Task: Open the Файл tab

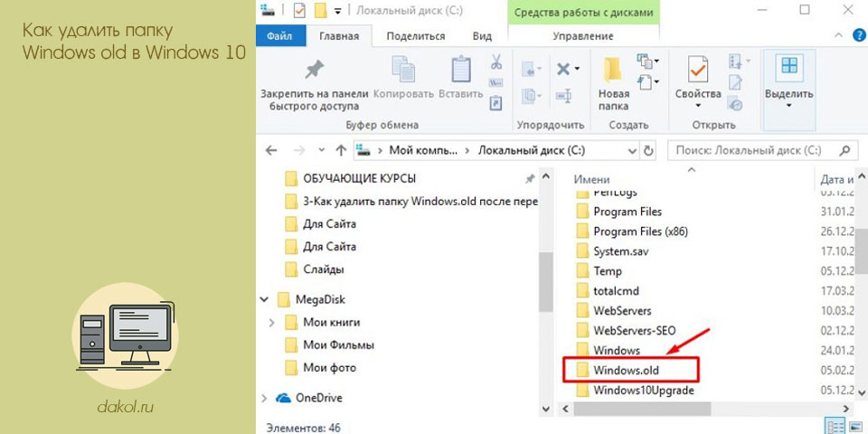Action: [x=279, y=36]
